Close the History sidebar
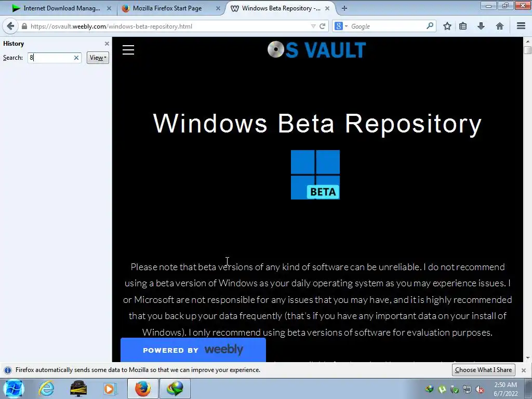Screen dimensions: 532x399 (107, 44)
